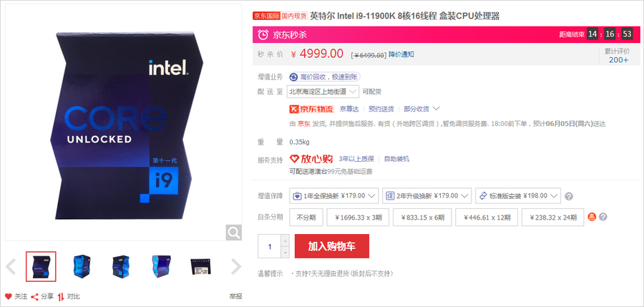This screenshot has height=307, width=644.
Task: Click help question mark beside 标准版安装
Action: (568, 197)
